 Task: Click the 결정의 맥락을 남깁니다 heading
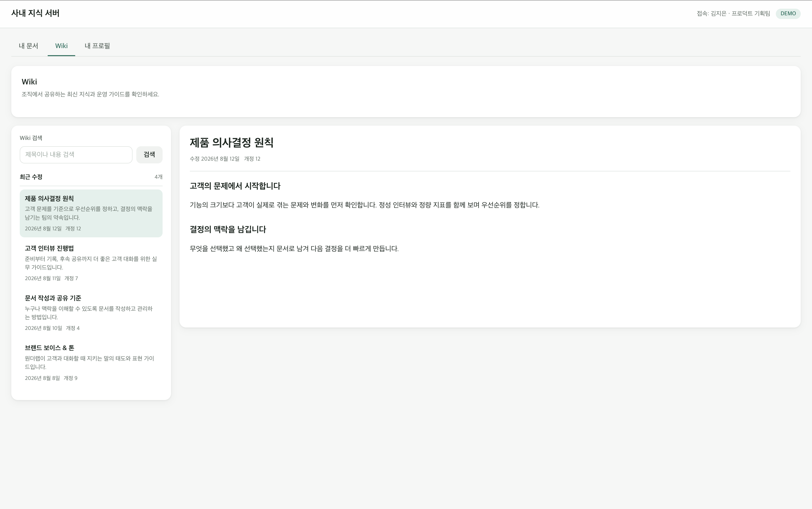pos(228,230)
